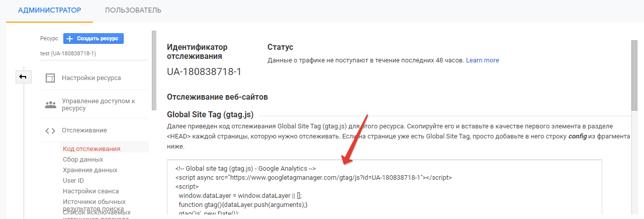Click the back arrow icon in sidebar
This screenshot has width=644, height=219.
click(x=24, y=77)
